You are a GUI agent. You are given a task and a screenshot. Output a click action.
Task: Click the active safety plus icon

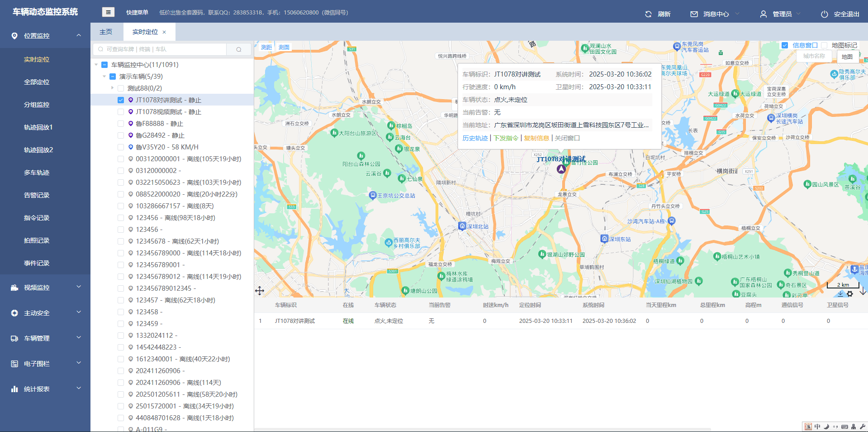tap(14, 313)
